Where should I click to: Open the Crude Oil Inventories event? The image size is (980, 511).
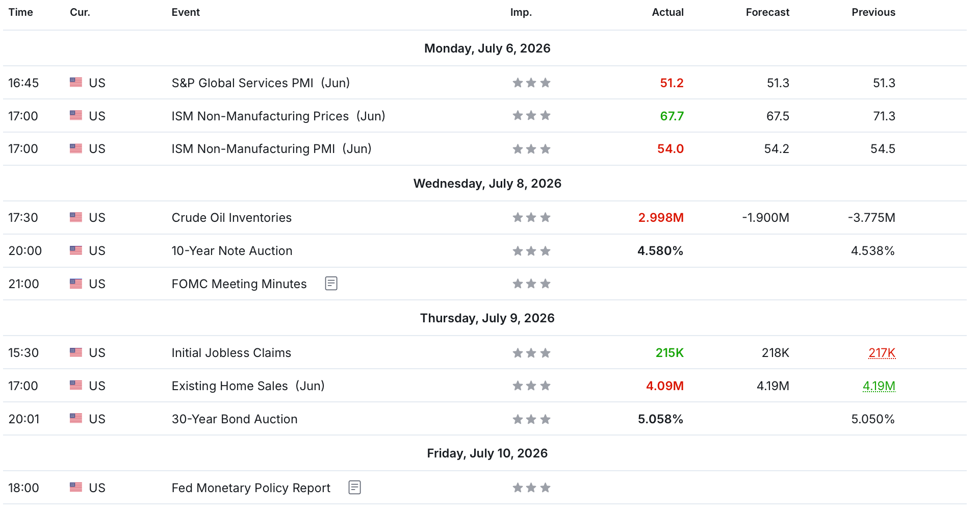[x=231, y=218]
